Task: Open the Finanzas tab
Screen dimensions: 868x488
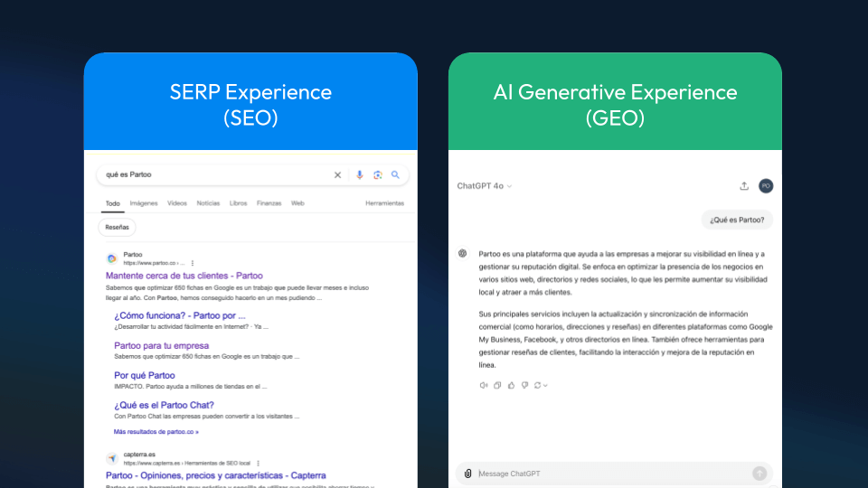Action: [269, 203]
